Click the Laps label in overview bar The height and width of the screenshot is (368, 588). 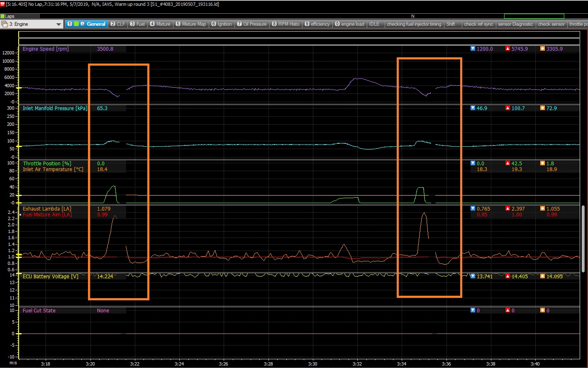click(10, 16)
